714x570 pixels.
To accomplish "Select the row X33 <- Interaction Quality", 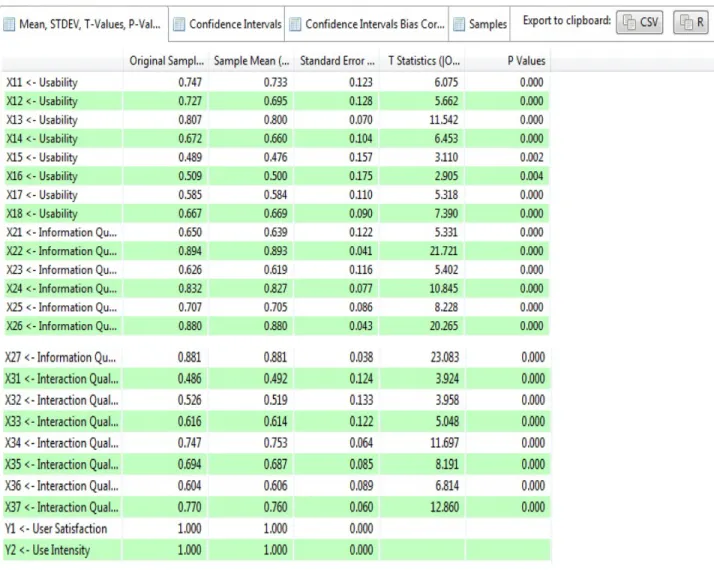I will pos(276,422).
